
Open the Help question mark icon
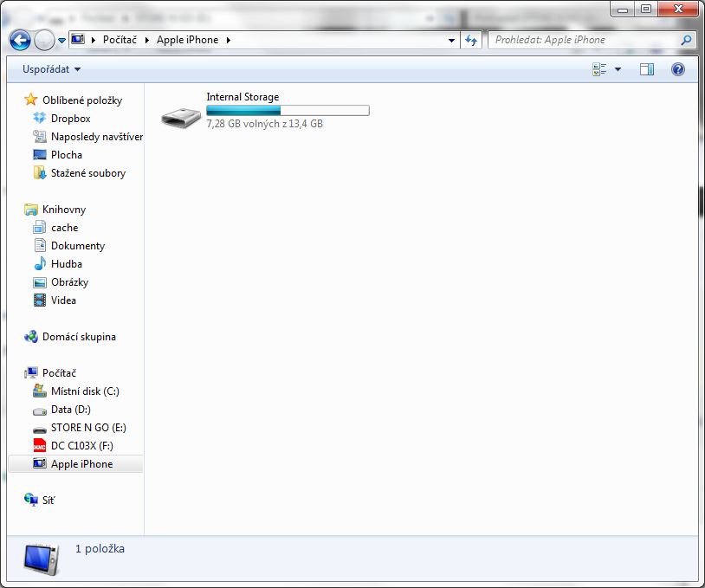click(x=678, y=69)
